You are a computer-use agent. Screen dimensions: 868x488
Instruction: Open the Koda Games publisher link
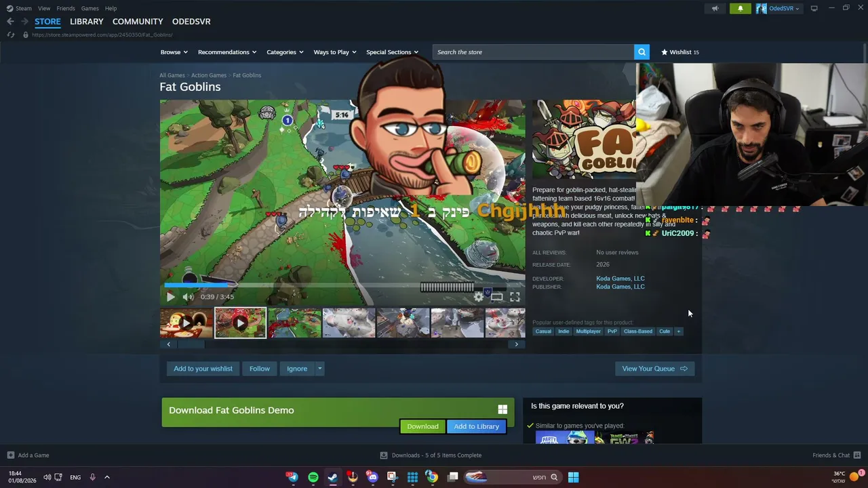(620, 287)
